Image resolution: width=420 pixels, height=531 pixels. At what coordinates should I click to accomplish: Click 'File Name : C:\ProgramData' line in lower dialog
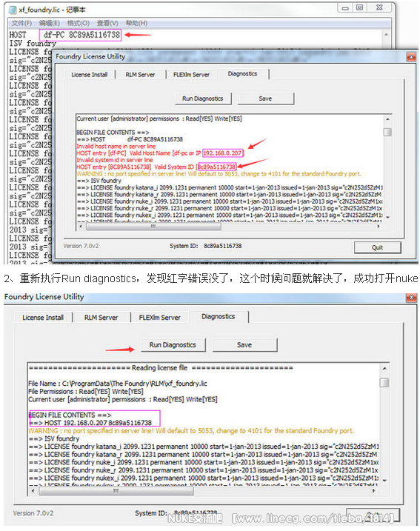(x=118, y=384)
